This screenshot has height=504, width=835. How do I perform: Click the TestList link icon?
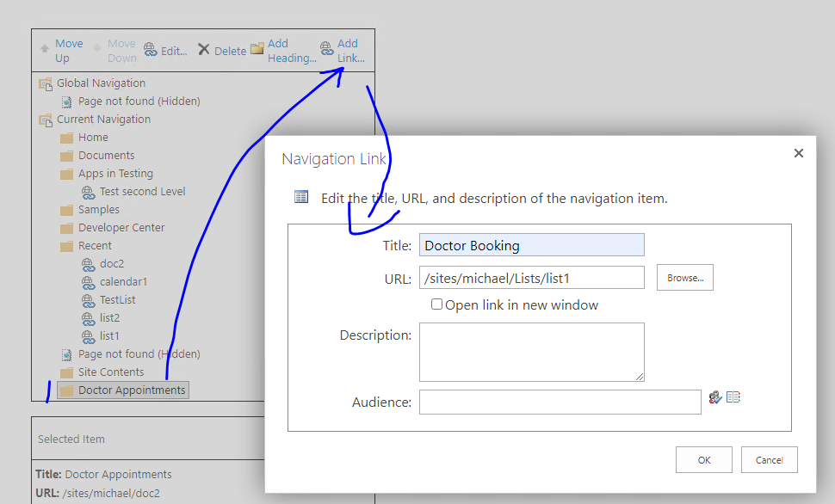pos(88,301)
